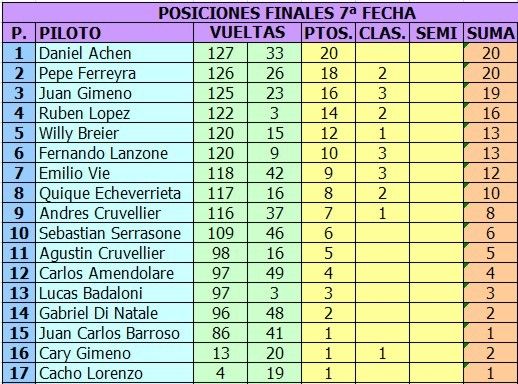
Task: Select the Fernando Lanzone name cell
Action: (x=114, y=153)
